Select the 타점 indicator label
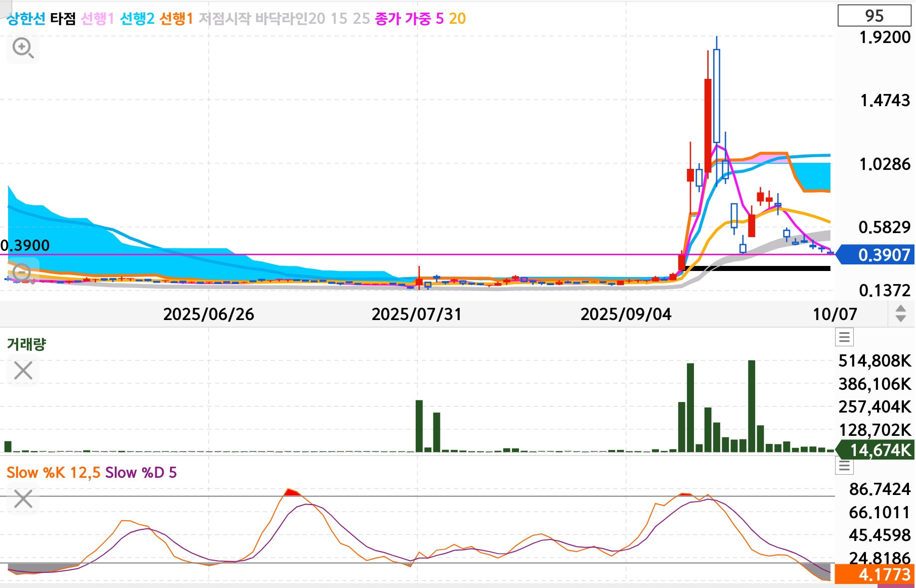This screenshot has height=588, width=916. pyautogui.click(x=63, y=19)
